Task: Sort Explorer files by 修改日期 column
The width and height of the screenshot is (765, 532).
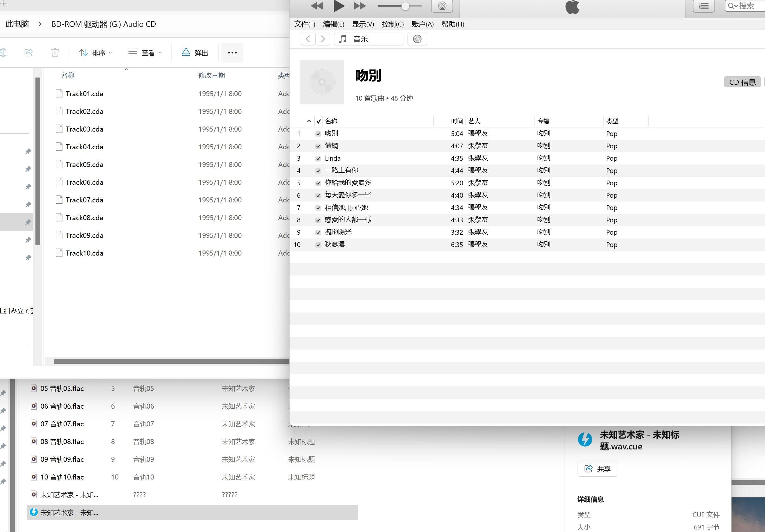Action: coord(212,75)
